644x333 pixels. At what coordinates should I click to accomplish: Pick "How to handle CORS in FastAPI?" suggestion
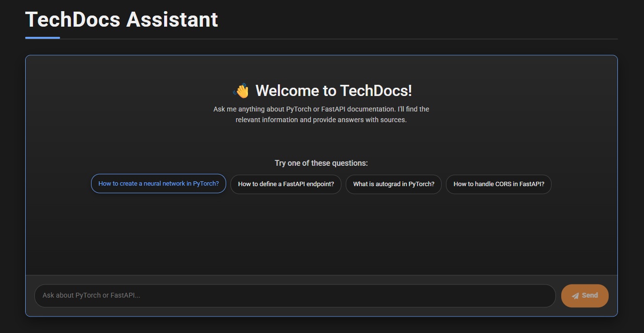499,184
